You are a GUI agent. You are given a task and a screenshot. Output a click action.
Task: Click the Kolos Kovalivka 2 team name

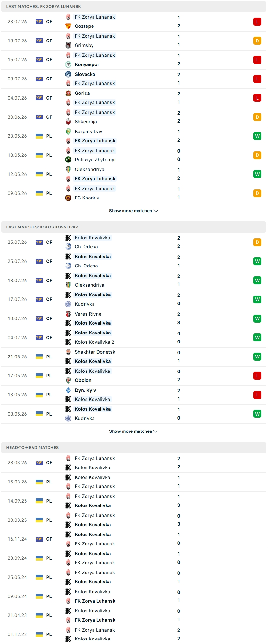pos(94,342)
